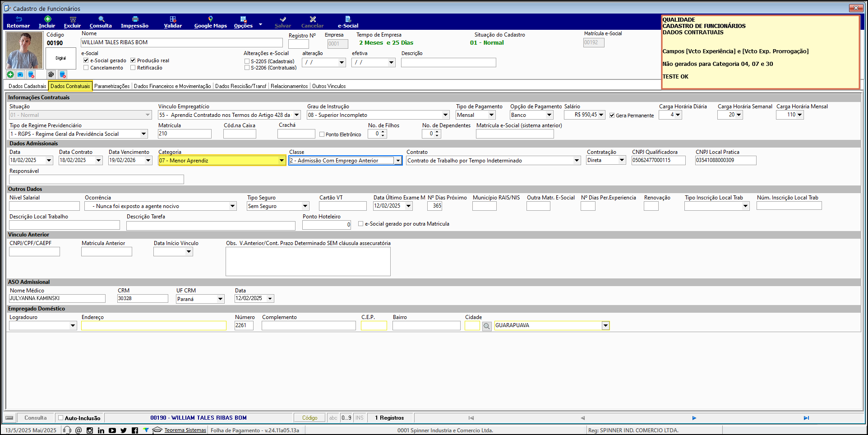Increase the No. de Filhos stepper
868x435 pixels.
tap(383, 132)
